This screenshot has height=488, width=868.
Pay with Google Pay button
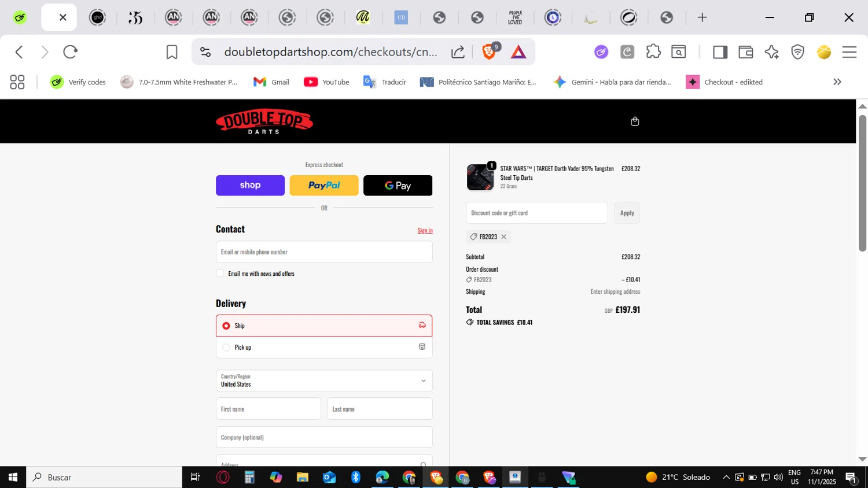(398, 186)
